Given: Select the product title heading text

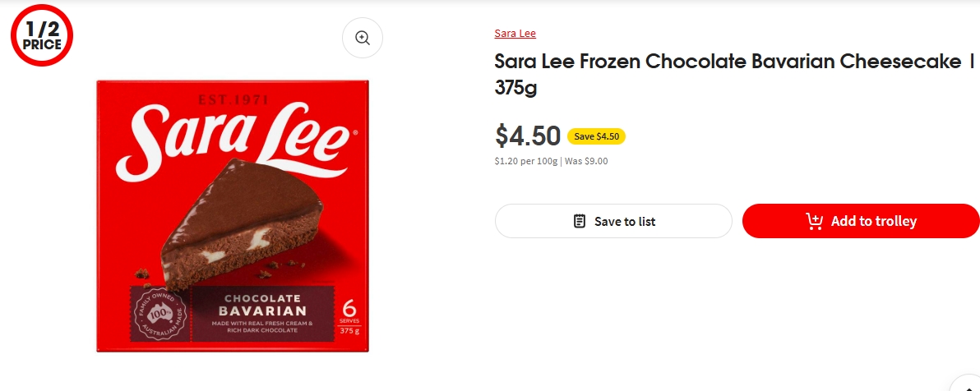Looking at the screenshot, I should [x=728, y=62].
